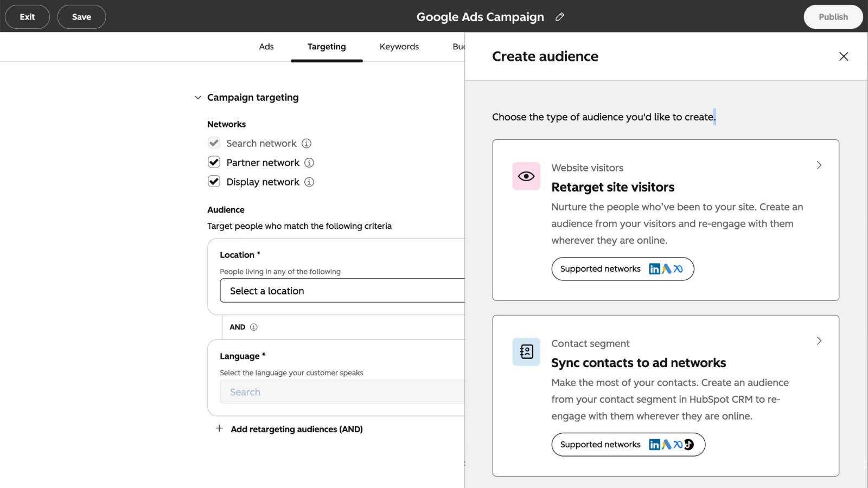The width and height of the screenshot is (868, 488).
Task: Click the Audience heading
Action: pyautogui.click(x=226, y=210)
